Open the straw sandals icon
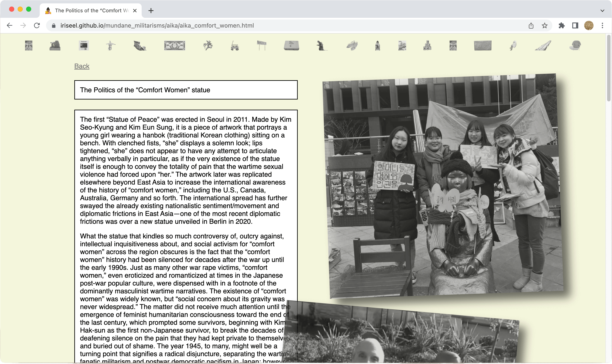 (352, 46)
